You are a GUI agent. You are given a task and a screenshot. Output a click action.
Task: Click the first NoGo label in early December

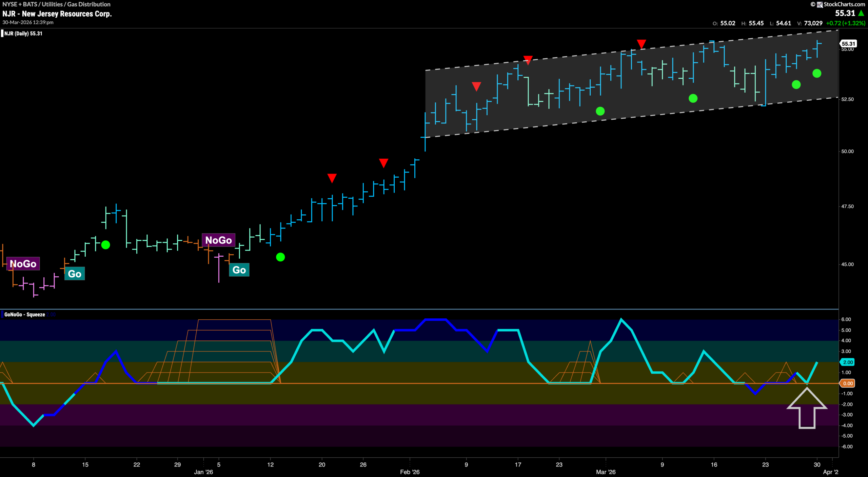[x=23, y=264]
